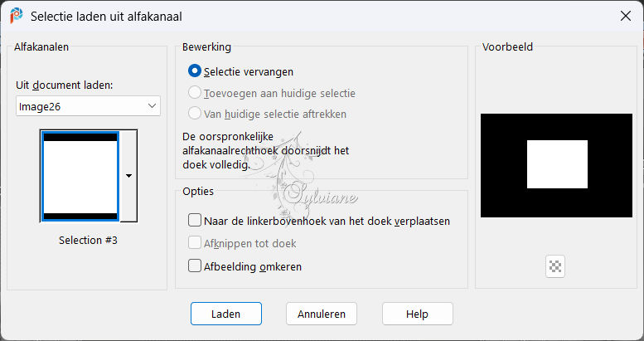Click the PaintShop Pro icon in title bar

click(x=17, y=16)
